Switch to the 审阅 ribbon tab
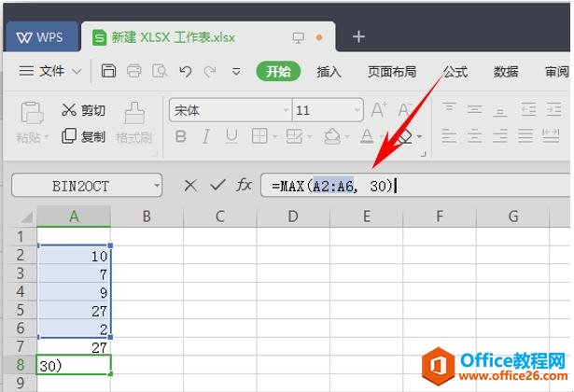The height and width of the screenshot is (392, 574). tap(557, 72)
